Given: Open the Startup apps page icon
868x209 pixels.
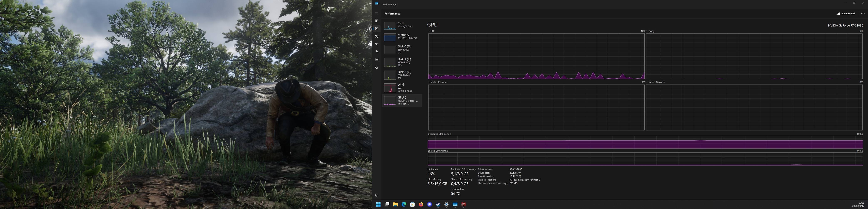Looking at the screenshot, I should 376,44.
